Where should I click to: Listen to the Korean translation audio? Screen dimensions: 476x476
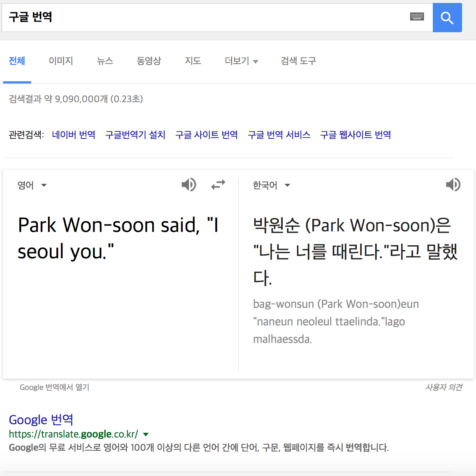pyautogui.click(x=453, y=185)
